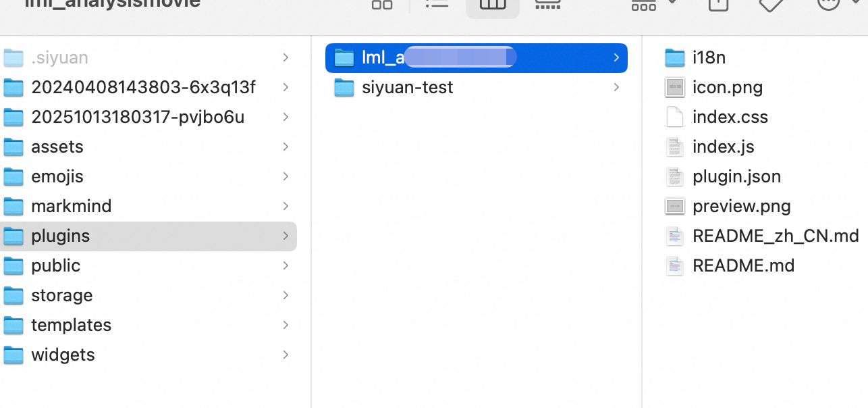Viewport: 868px width, 408px height.
Task: Select the column view button
Action: 493,5
